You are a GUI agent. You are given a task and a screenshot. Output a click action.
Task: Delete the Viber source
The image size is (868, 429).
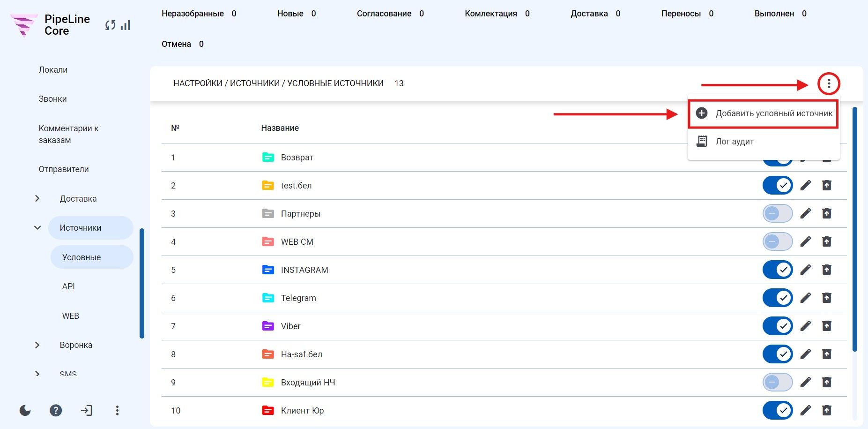827,326
